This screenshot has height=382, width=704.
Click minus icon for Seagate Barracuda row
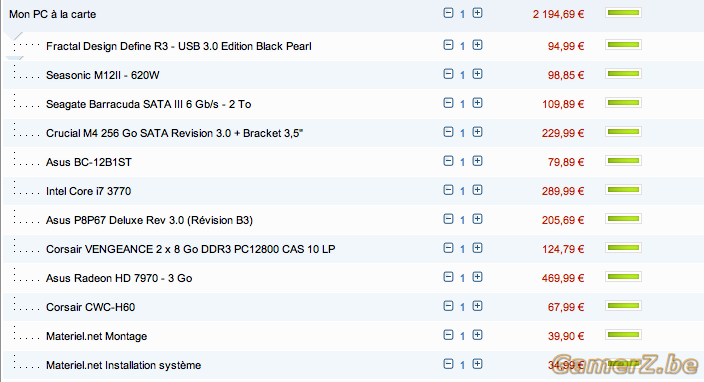pyautogui.click(x=448, y=103)
